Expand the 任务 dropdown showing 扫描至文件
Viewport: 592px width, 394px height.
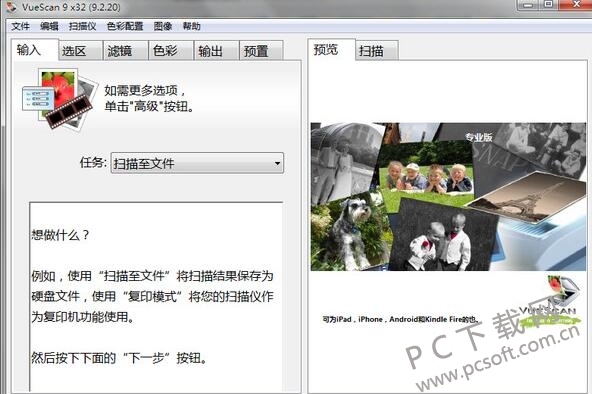pyautogui.click(x=197, y=163)
